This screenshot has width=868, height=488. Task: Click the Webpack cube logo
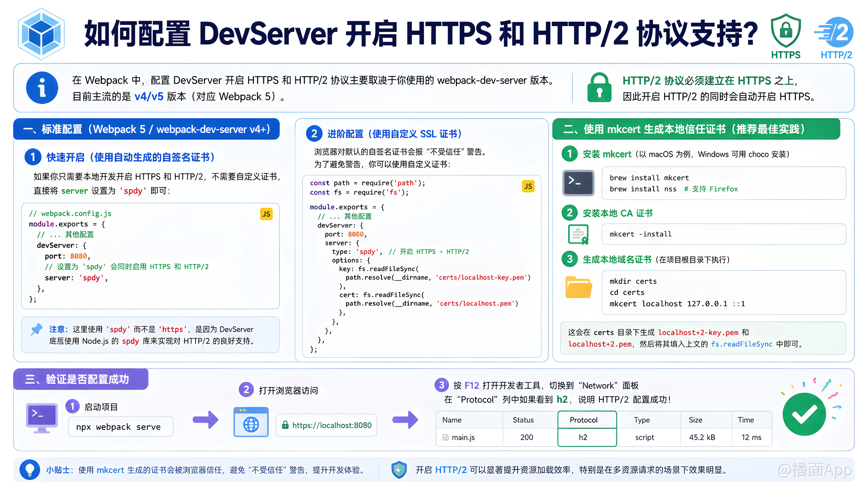tap(41, 34)
